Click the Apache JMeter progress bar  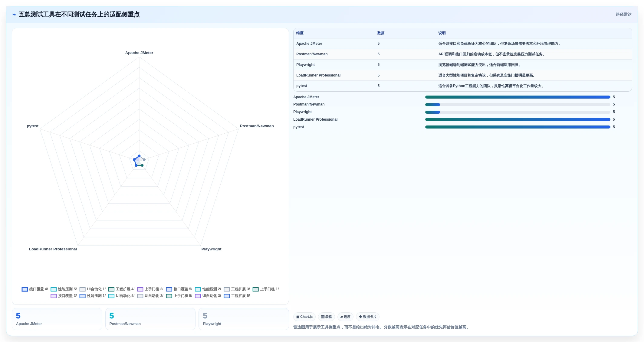[x=517, y=97]
